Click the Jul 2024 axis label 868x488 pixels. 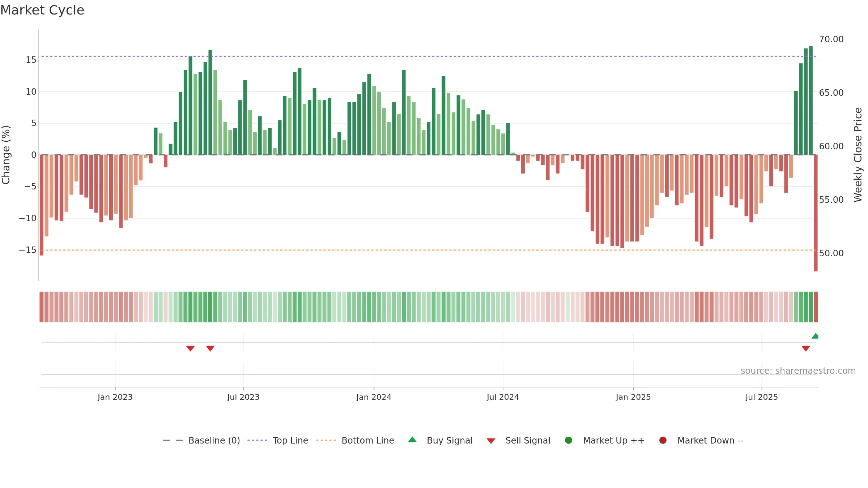(x=503, y=397)
